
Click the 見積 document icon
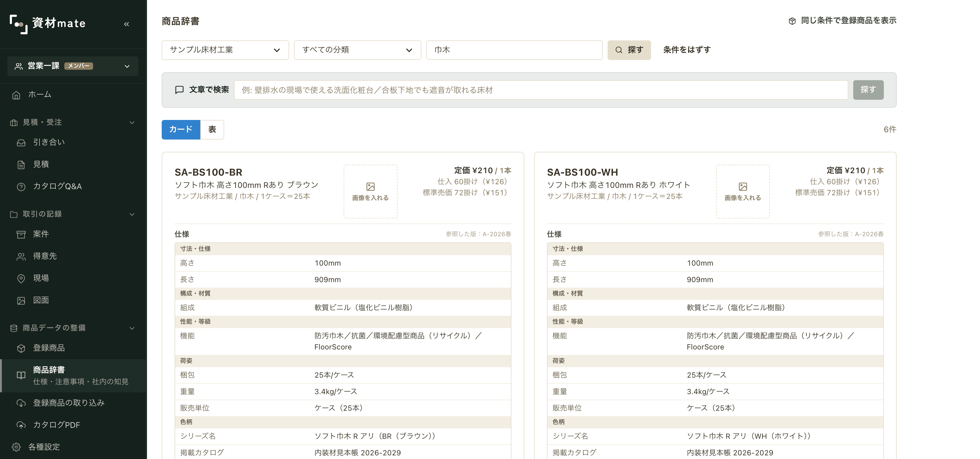coord(21,165)
